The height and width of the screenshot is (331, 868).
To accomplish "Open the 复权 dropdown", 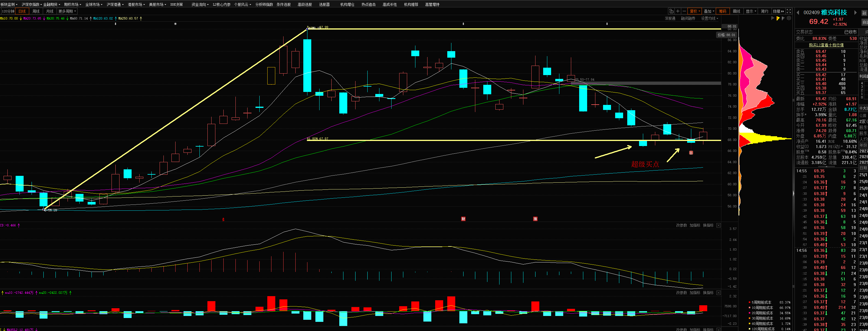I will pos(695,11).
